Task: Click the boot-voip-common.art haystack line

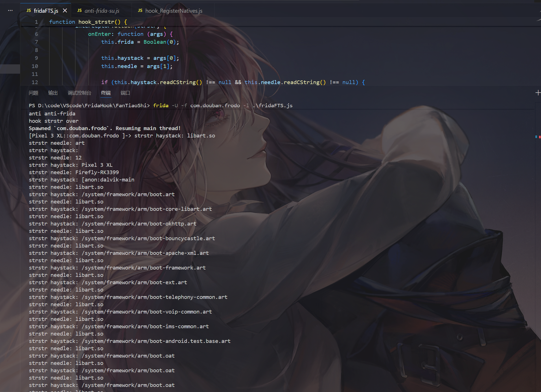Action: point(120,312)
